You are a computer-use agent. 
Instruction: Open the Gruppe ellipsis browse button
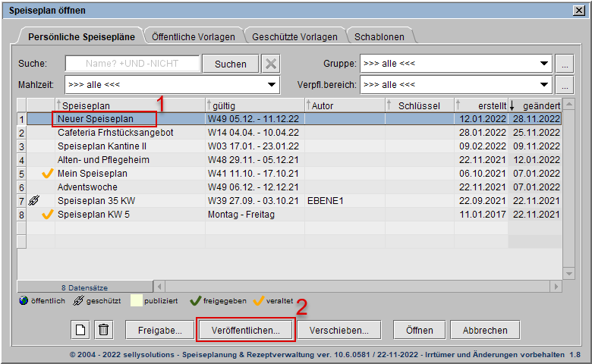coord(563,64)
